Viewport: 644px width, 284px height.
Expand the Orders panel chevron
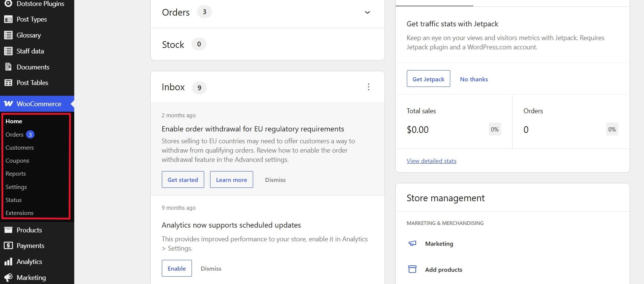click(367, 12)
